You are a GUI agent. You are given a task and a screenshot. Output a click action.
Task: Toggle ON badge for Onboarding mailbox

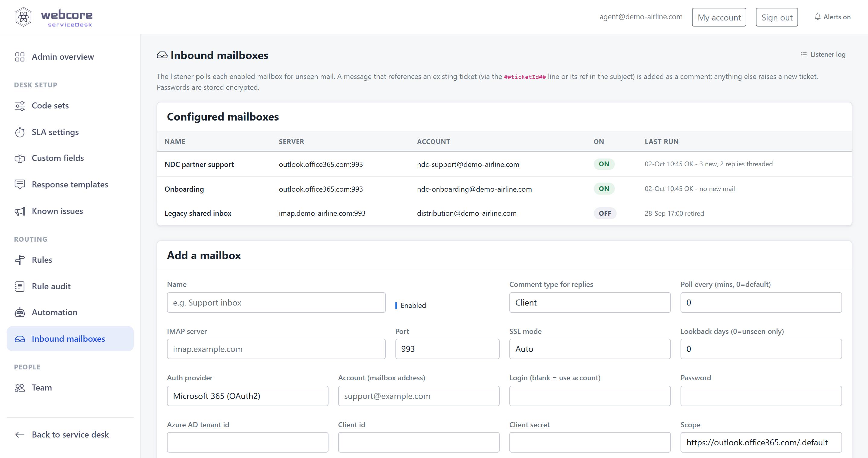click(x=604, y=189)
